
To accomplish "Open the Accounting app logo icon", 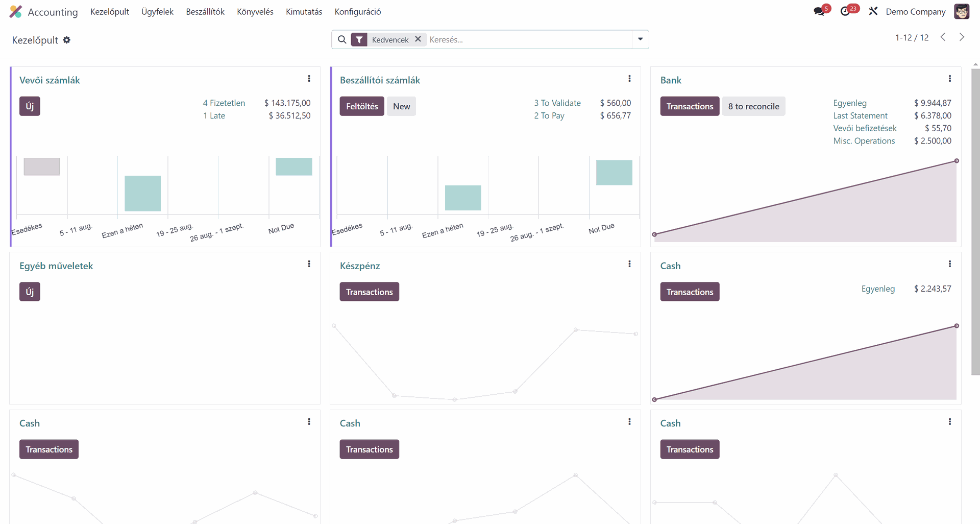I will pos(16,12).
